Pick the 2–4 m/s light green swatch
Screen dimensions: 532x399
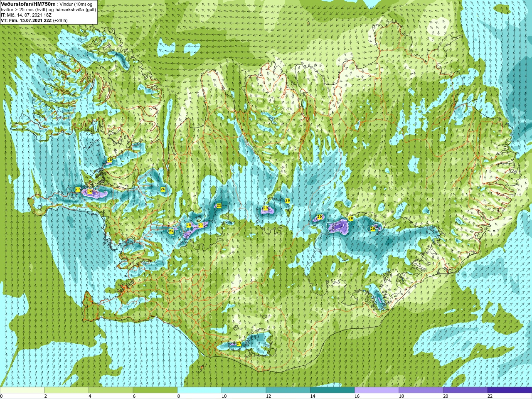tap(66, 390)
